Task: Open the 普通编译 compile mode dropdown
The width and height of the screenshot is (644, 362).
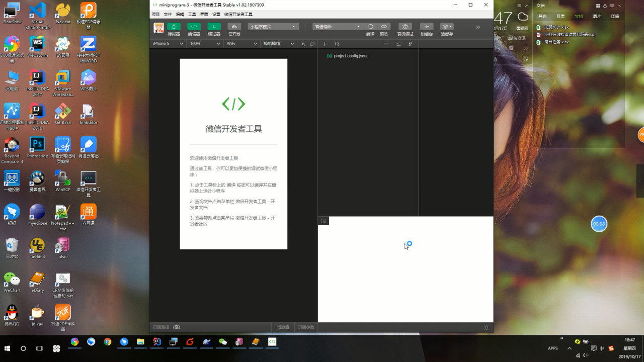Action: (337, 27)
